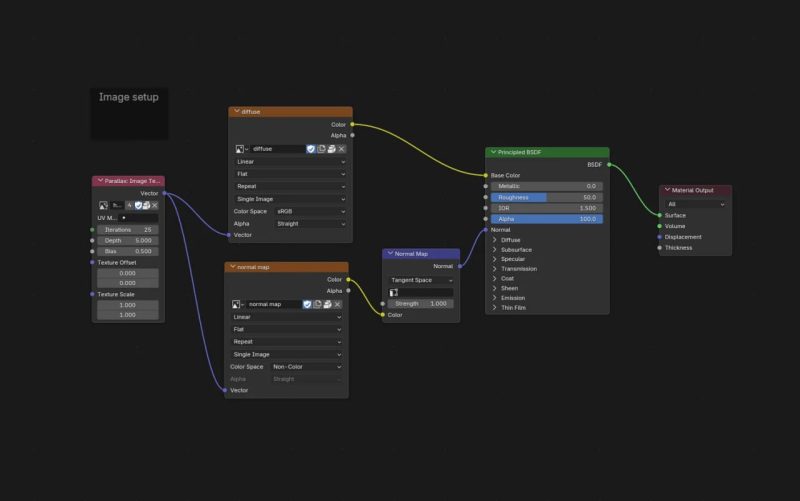Click the diffuse image name field
The width and height of the screenshot is (800, 501).
click(x=275, y=149)
